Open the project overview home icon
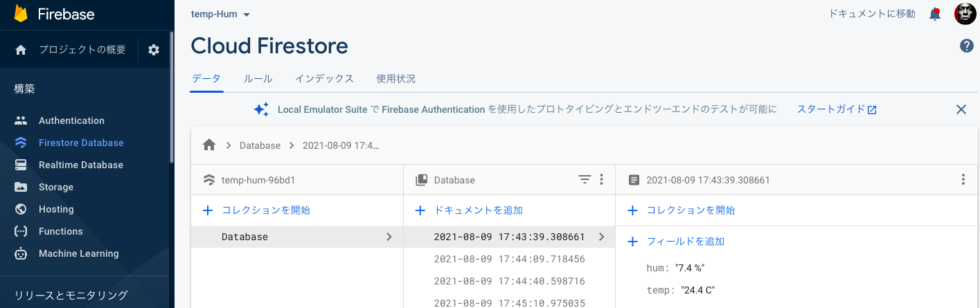Screen dimensions: 980x308 point(21,50)
